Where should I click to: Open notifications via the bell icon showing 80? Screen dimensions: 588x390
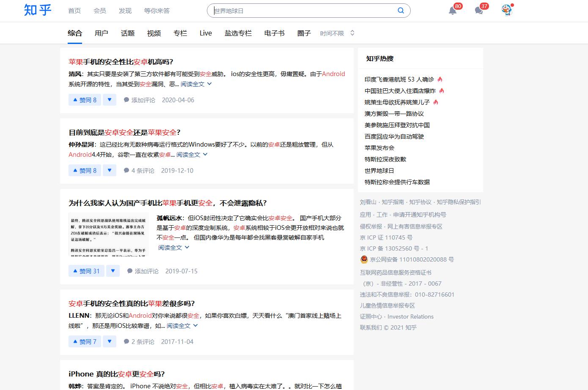tap(452, 11)
